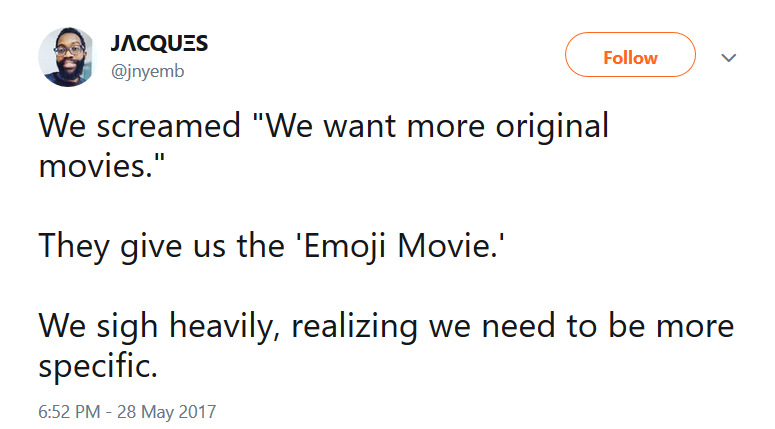Click the JACQUES display name

[x=159, y=43]
